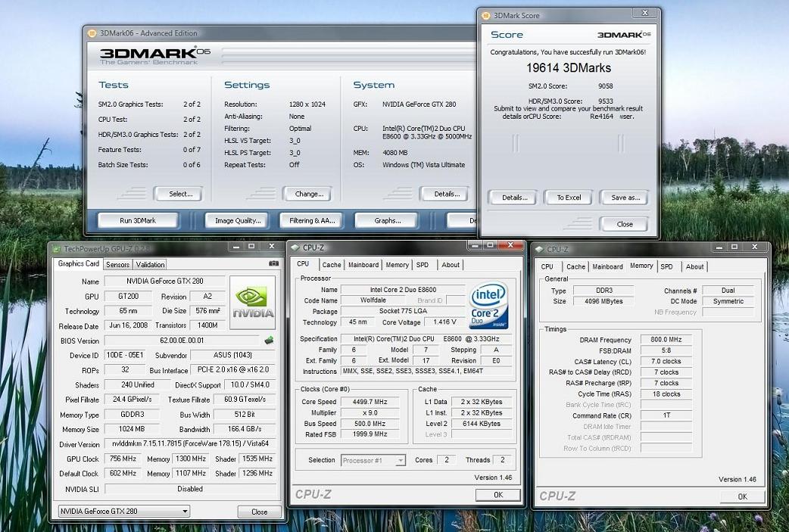The width and height of the screenshot is (789, 532).
Task: Switch to Sensors tab in GPU-Z
Action: click(x=118, y=265)
